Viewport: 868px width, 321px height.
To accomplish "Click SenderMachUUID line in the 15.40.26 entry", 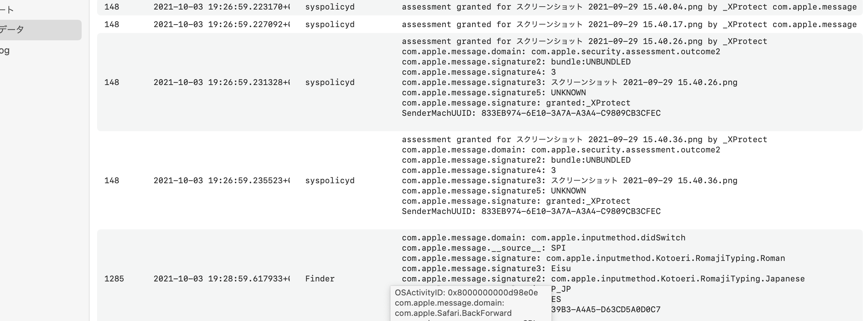I will pyautogui.click(x=531, y=113).
